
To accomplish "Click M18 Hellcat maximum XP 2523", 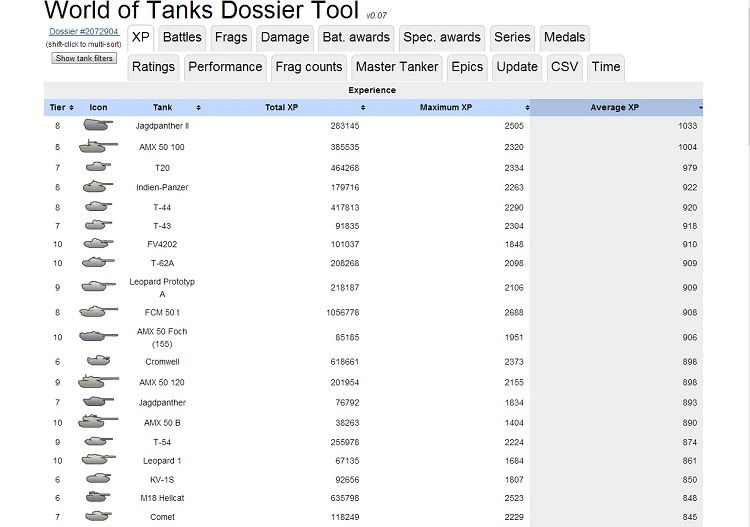I will [514, 498].
